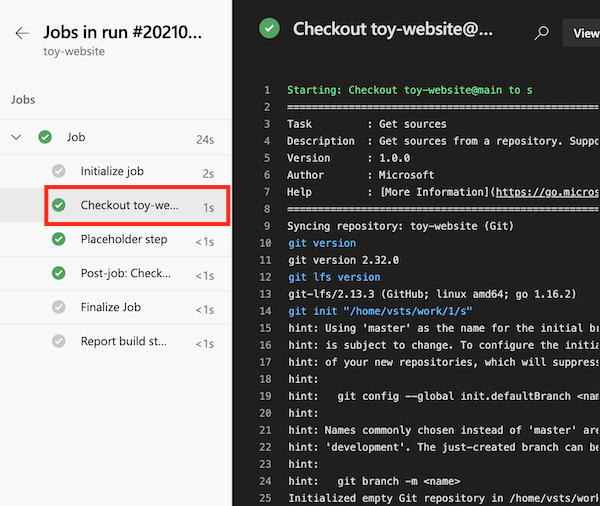Click the Jobs section label
This screenshot has height=506, width=600.
(x=23, y=100)
